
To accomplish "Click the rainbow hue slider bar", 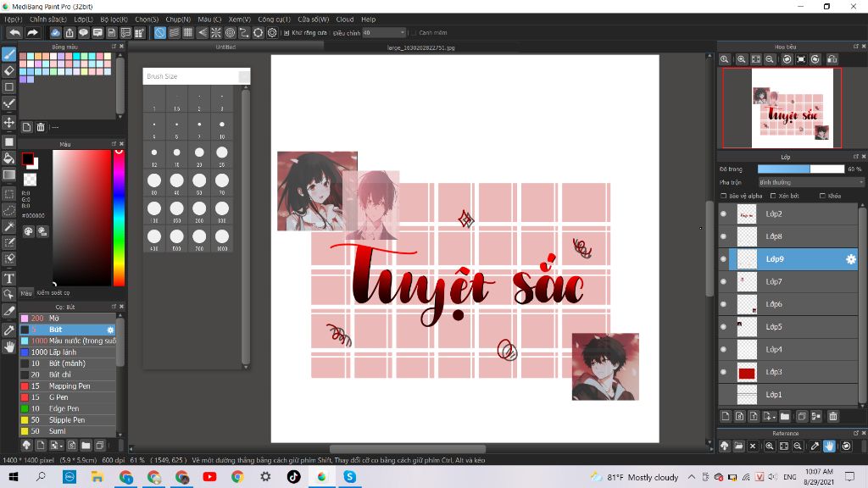I will coord(119,218).
